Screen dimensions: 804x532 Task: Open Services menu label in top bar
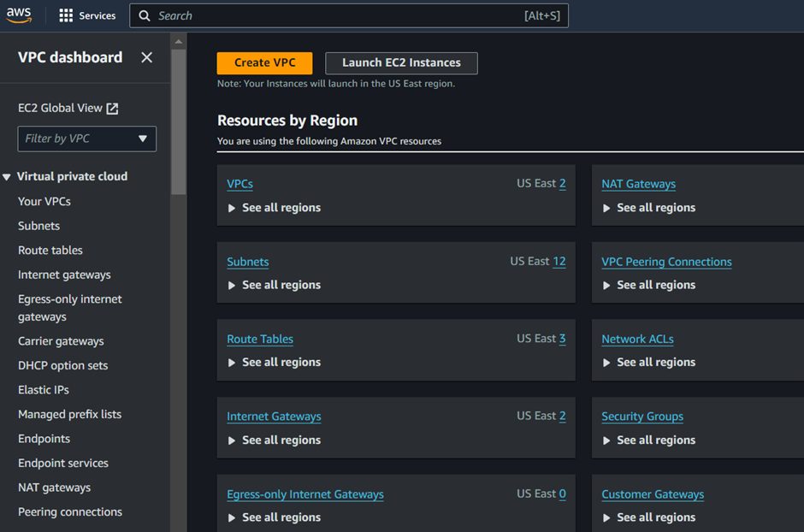[x=98, y=16]
